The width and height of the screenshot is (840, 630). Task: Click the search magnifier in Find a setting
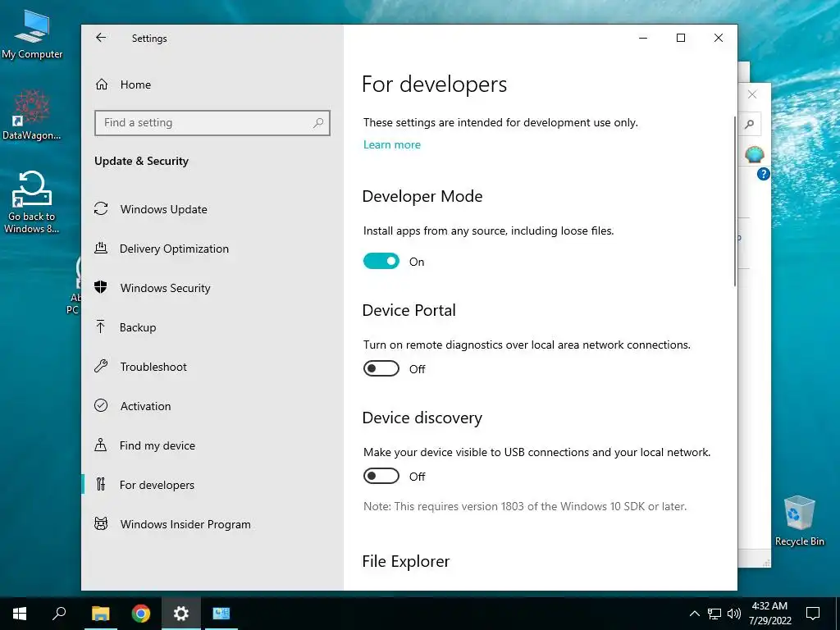pos(318,123)
